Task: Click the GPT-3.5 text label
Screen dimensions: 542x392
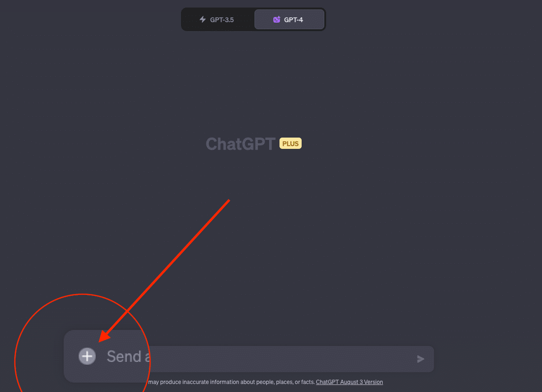Action: [x=222, y=20]
